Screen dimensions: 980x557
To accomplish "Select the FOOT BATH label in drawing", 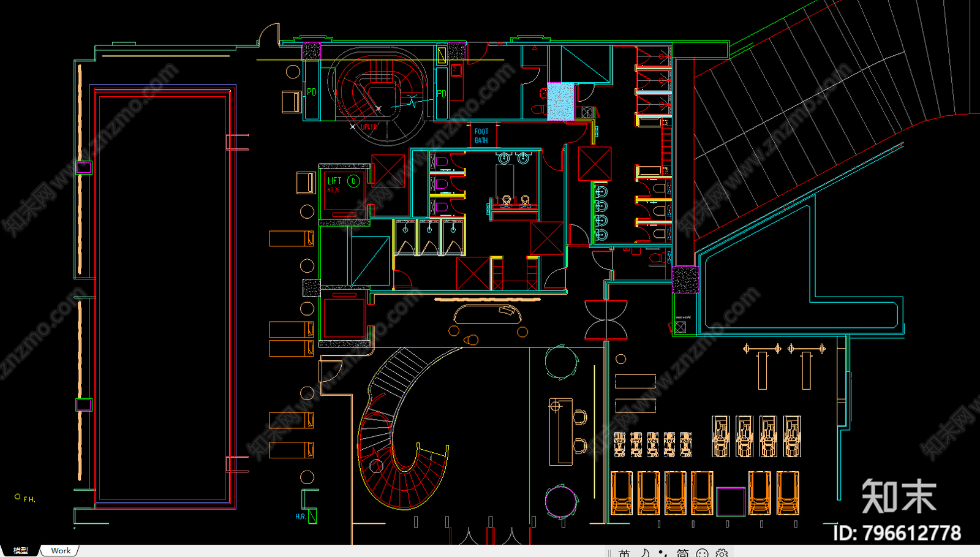I will (x=481, y=135).
